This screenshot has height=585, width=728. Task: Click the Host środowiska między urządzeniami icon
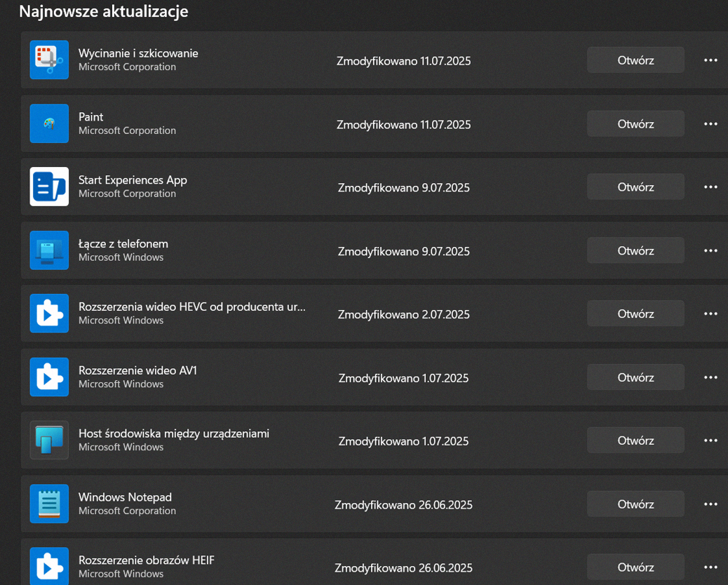click(x=49, y=440)
